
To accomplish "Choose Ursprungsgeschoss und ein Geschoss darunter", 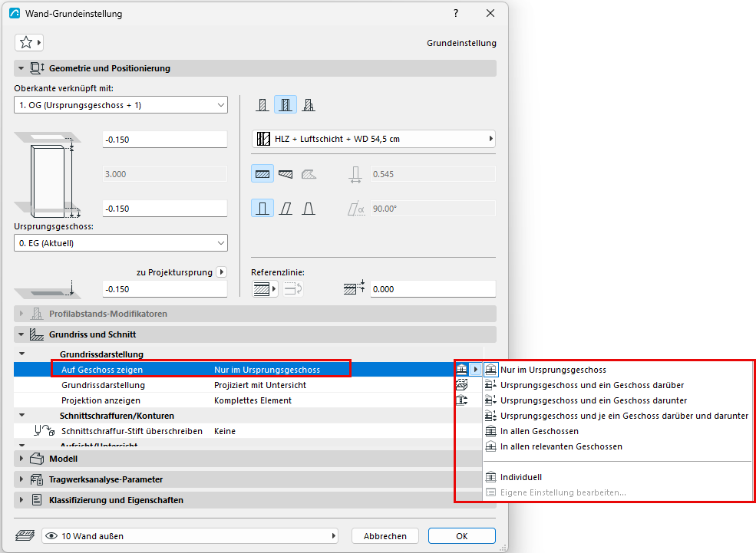I will click(x=619, y=400).
